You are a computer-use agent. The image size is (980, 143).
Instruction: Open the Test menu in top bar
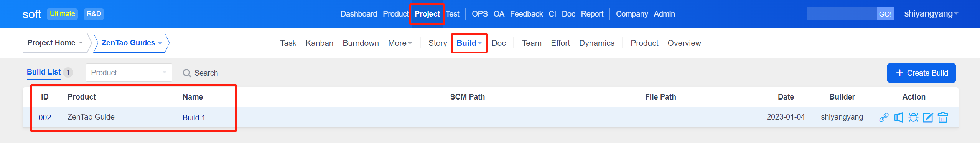point(453,14)
